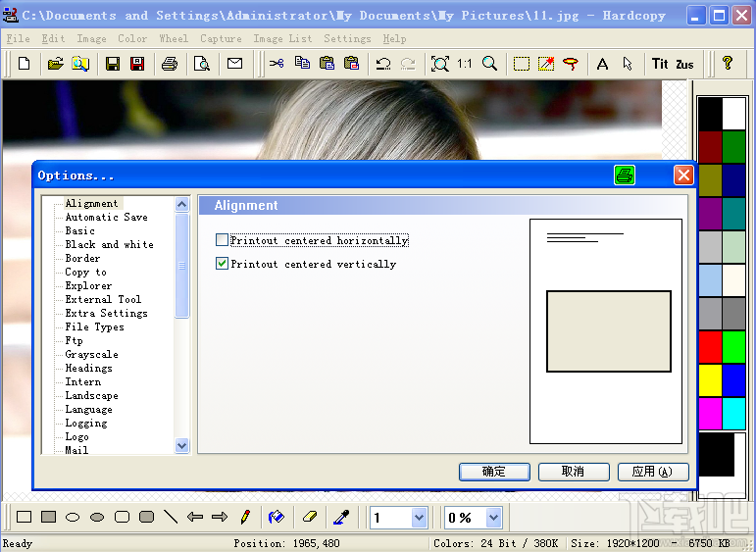Click the 确定 confirm button

click(494, 472)
